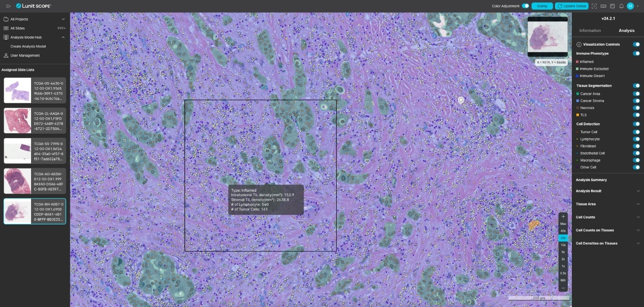Viewport: 644px width, 307px height.
Task: Collapse the sidebar using the hamburger icon
Action: [x=7, y=6]
